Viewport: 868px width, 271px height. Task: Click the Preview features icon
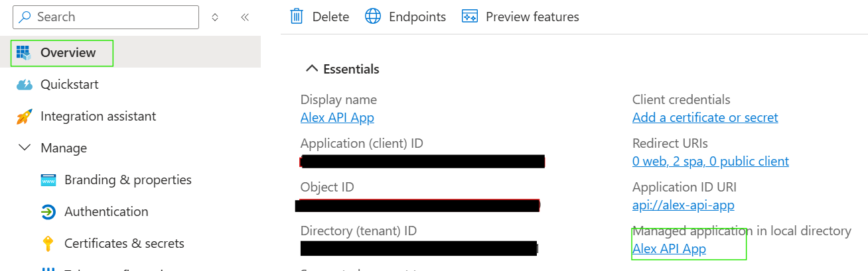tap(470, 17)
